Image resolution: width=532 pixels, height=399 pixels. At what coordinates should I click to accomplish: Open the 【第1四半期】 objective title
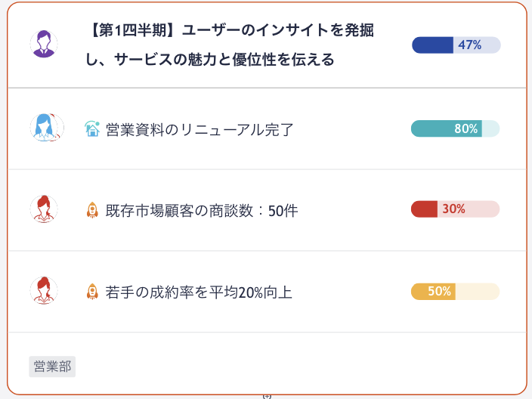(x=230, y=45)
